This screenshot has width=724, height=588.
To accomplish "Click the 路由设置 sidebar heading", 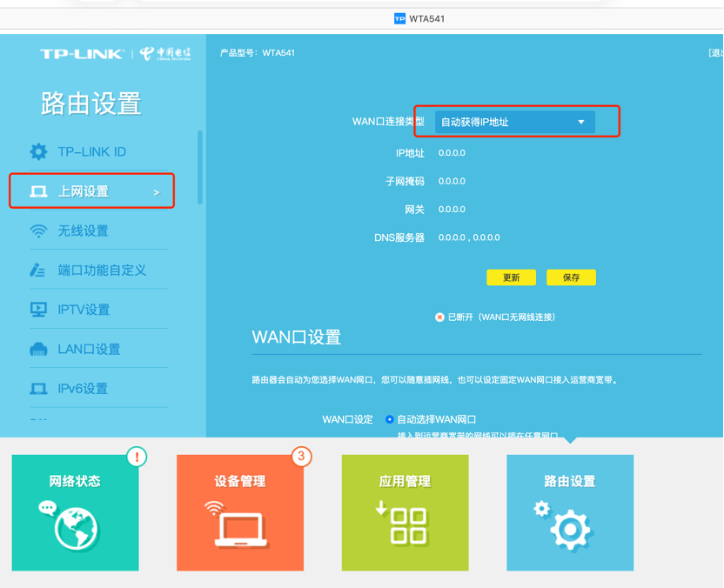I will [91, 103].
